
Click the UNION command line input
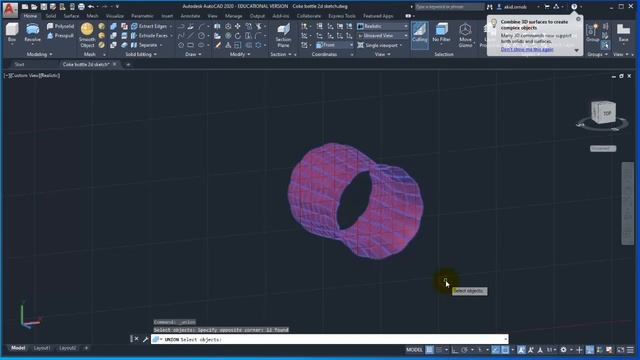329,339
